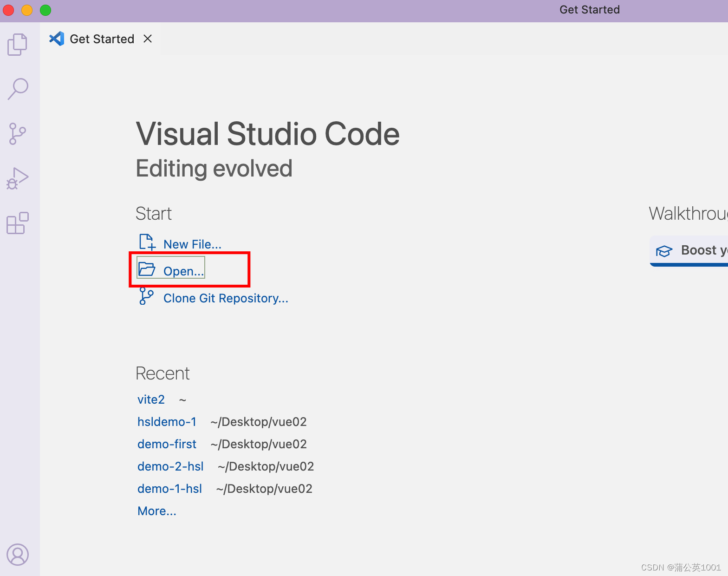Click More... under Recent
This screenshot has width=728, height=576.
tap(157, 511)
